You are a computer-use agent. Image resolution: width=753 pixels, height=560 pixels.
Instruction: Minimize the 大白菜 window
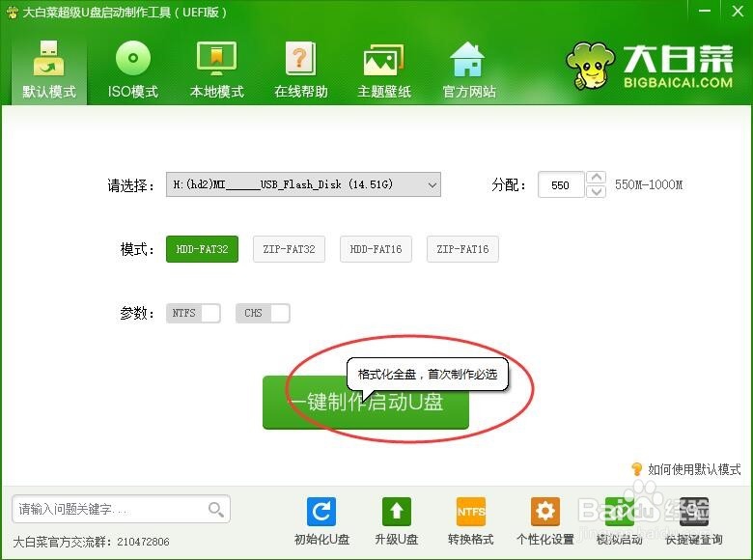(704, 11)
